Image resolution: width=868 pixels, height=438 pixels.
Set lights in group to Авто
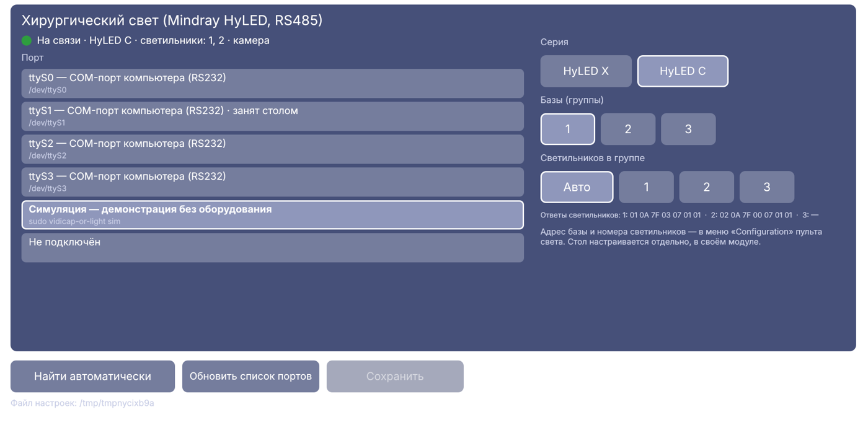pos(577,187)
